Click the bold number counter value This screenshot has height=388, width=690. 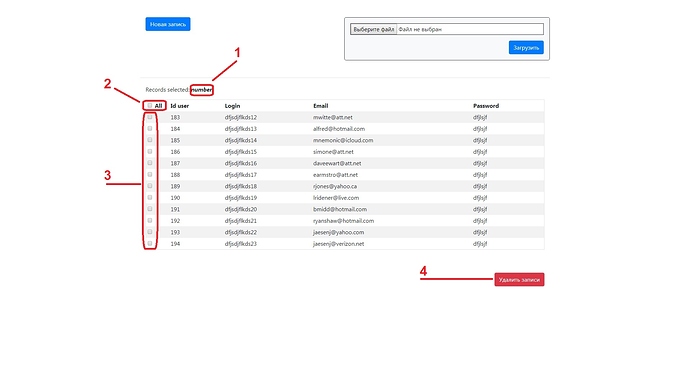pos(202,90)
